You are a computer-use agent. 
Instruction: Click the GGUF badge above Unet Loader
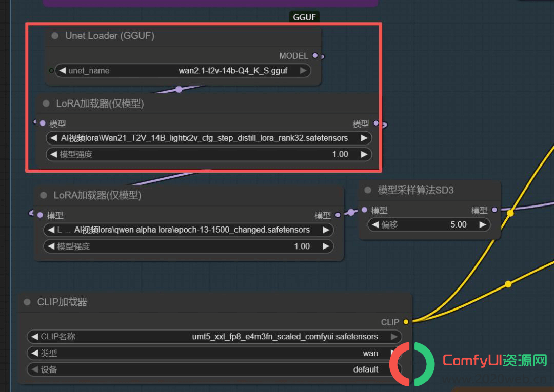[304, 17]
